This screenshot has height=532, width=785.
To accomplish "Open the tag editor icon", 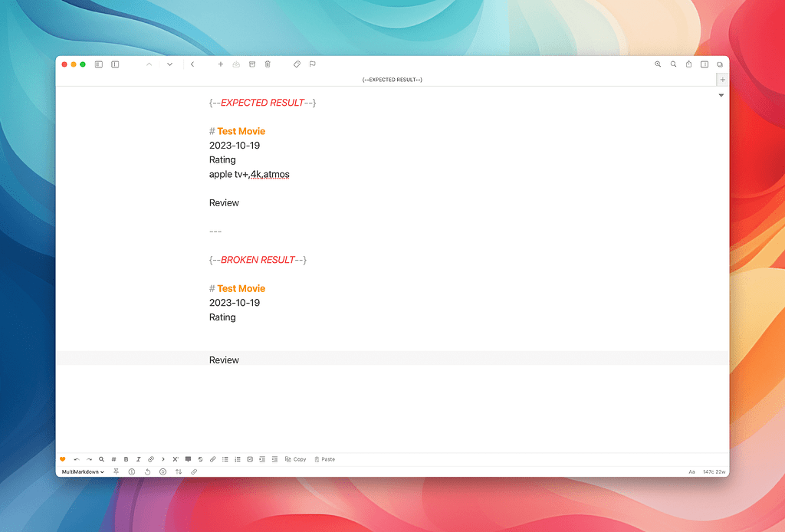I will click(297, 64).
